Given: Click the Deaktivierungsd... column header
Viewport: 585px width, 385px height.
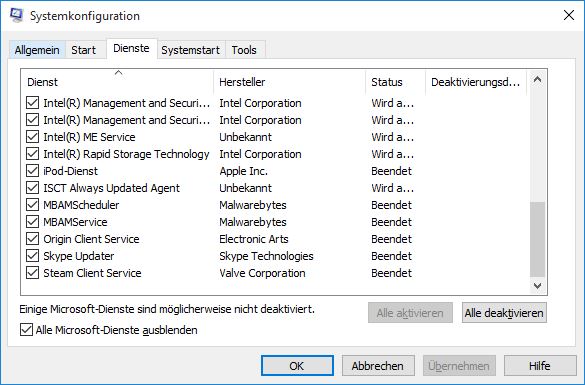Looking at the screenshot, I should coord(476,82).
